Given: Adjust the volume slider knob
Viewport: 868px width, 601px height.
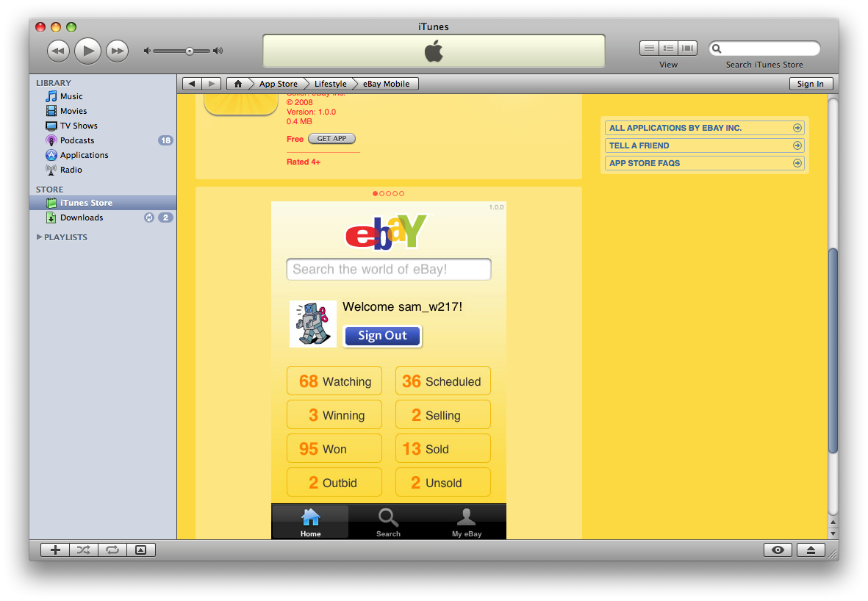Looking at the screenshot, I should click(190, 51).
